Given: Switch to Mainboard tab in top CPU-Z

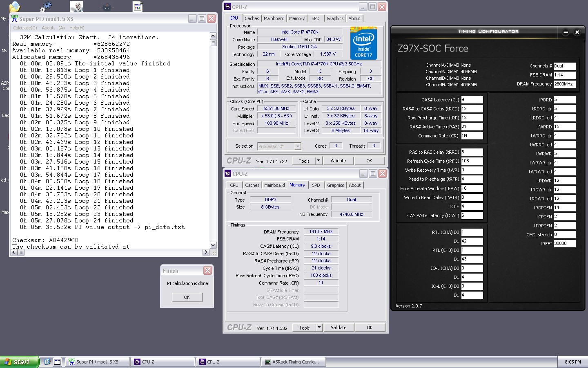Looking at the screenshot, I should [274, 18].
